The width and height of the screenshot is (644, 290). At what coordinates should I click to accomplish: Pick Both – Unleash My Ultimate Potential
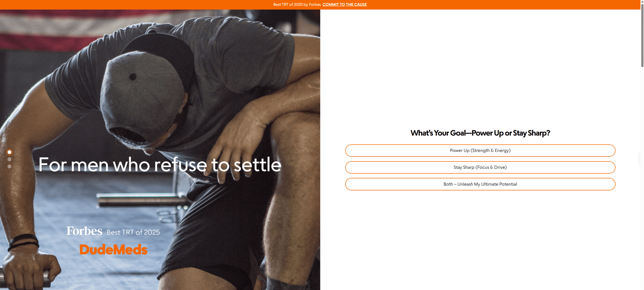480,184
